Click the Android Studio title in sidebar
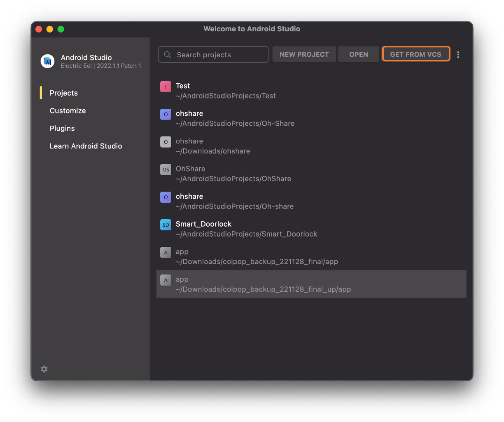The image size is (504, 422). [86, 57]
